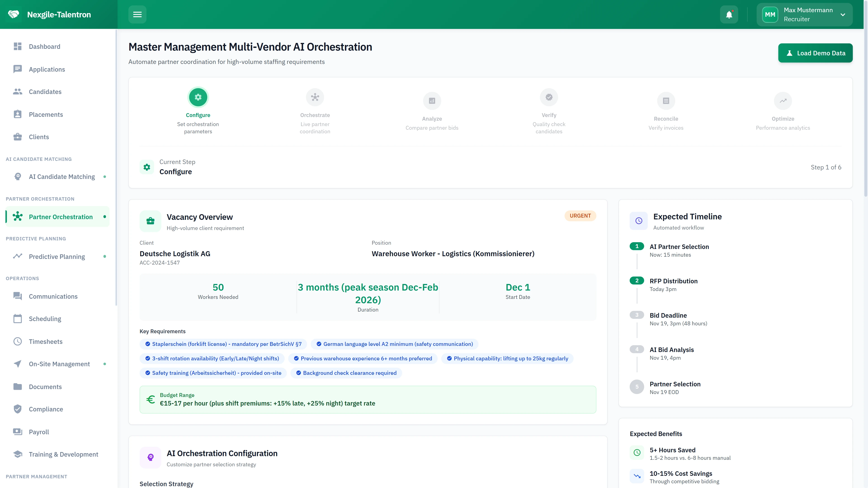Click the Orchestrate workflow step icon
This screenshot has width=868, height=488.
click(315, 97)
